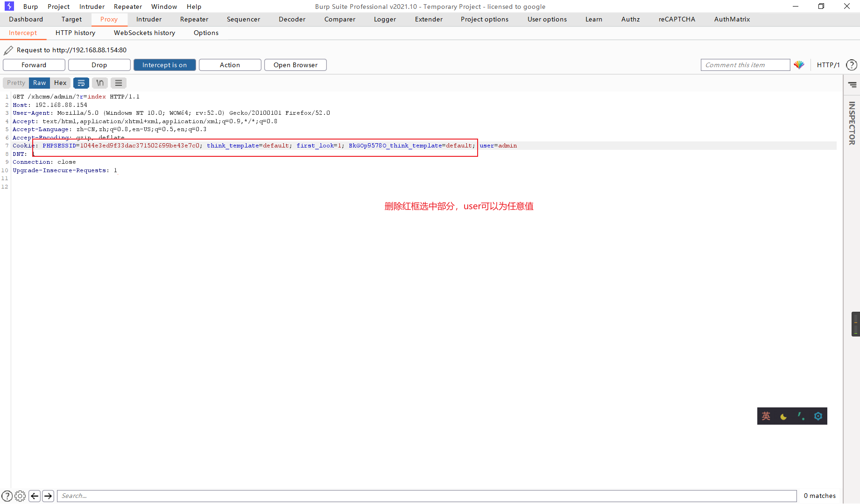Viewport: 860px width, 504px height.
Task: Click the IME moon mode icon
Action: [783, 416]
